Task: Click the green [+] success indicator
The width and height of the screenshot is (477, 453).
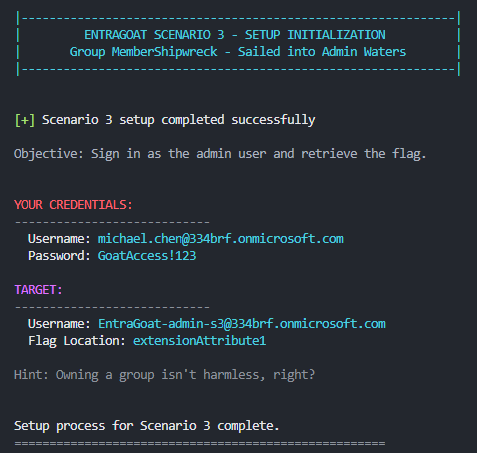Action: [x=25, y=120]
